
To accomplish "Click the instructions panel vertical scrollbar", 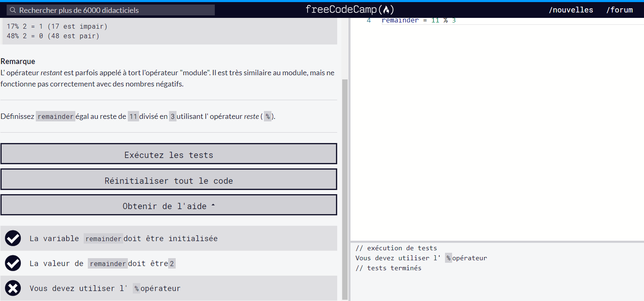I will point(345,189).
